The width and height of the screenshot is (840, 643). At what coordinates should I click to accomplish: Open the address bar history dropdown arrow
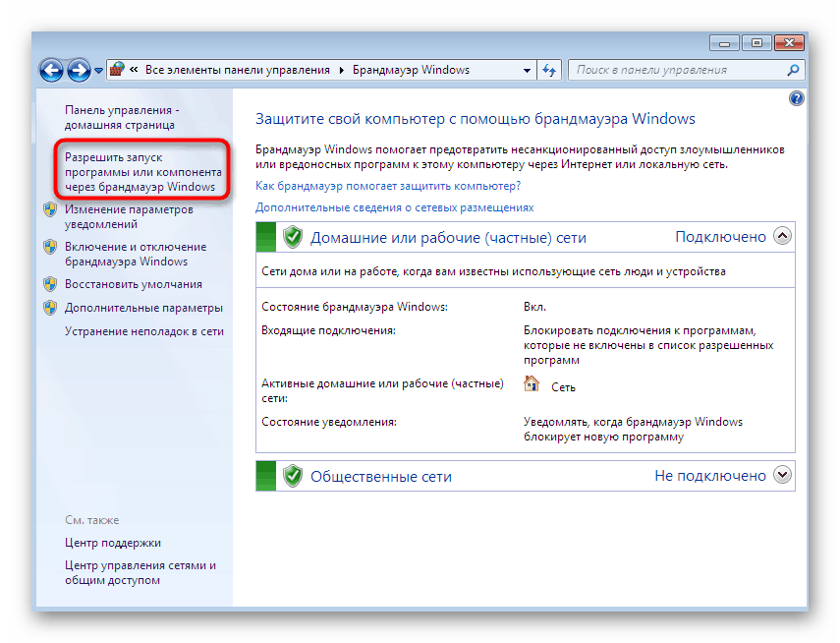[523, 70]
